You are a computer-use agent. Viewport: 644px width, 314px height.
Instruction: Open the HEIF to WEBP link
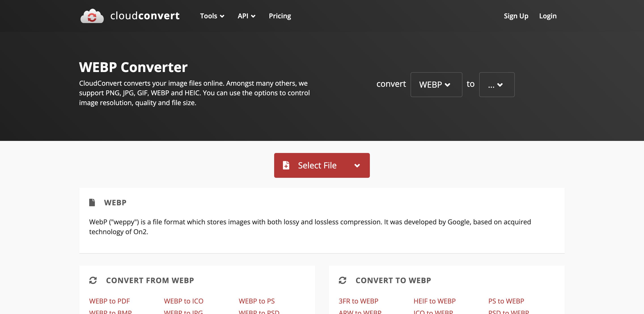point(434,301)
